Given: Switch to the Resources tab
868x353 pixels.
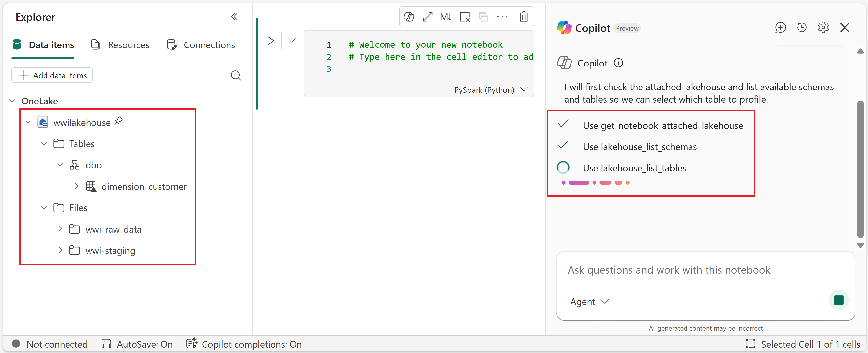Looking at the screenshot, I should tap(120, 45).
